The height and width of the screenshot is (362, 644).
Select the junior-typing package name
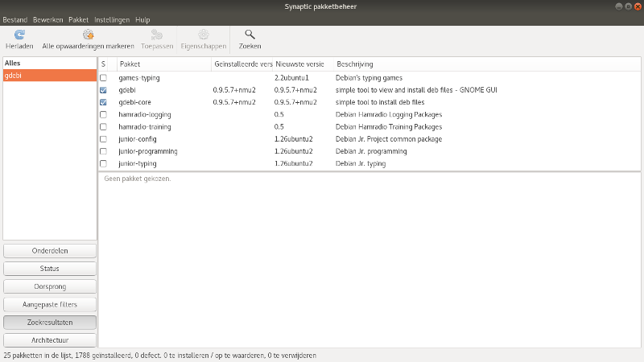pos(137,164)
